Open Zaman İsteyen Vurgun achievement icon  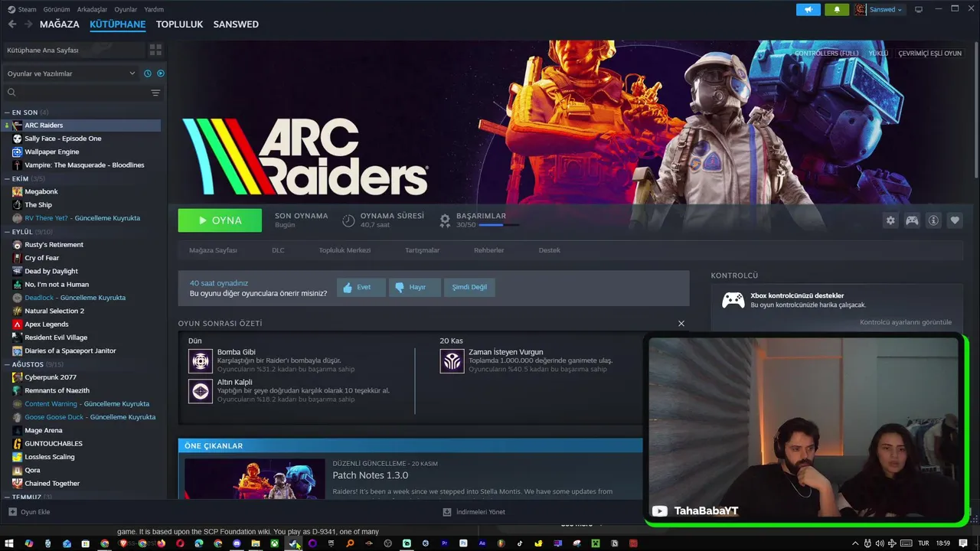pos(452,360)
